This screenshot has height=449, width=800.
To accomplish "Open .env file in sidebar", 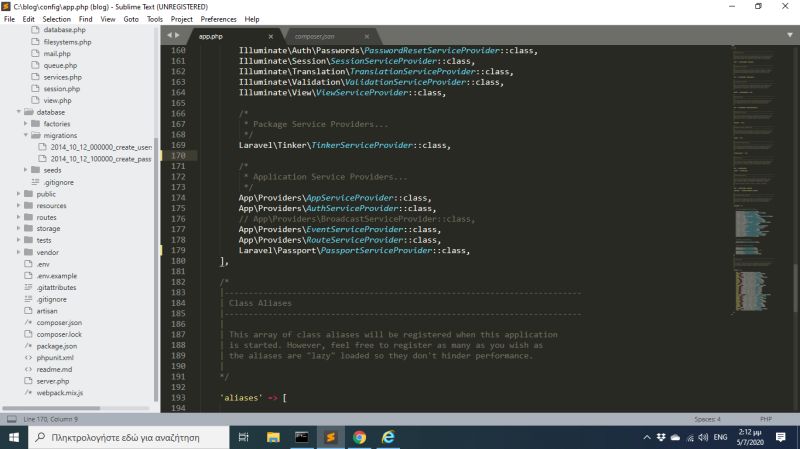I will point(43,264).
